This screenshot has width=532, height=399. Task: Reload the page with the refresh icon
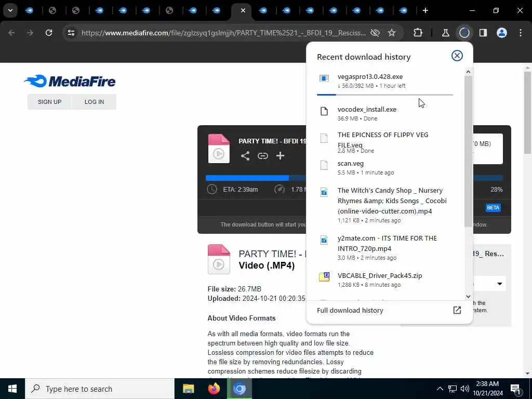[x=49, y=33]
